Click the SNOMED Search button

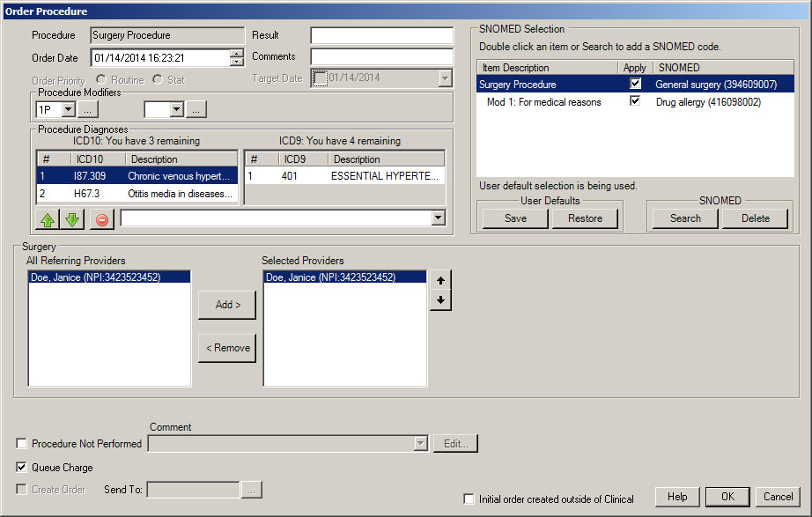[x=685, y=218]
